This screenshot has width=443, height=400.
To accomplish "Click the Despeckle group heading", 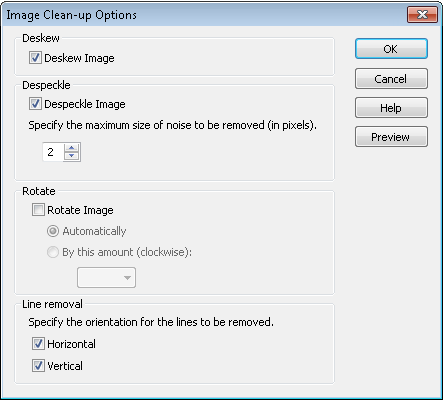I will click(x=46, y=85).
